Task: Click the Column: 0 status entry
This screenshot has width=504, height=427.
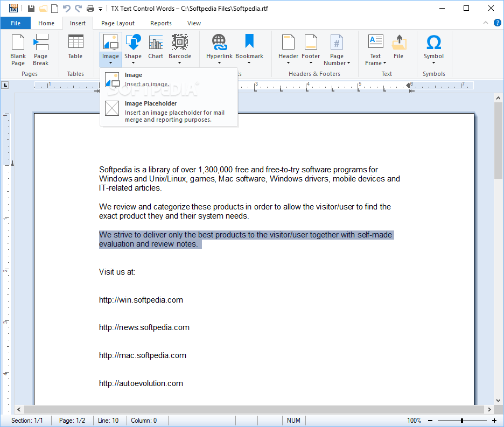Action: pyautogui.click(x=144, y=421)
